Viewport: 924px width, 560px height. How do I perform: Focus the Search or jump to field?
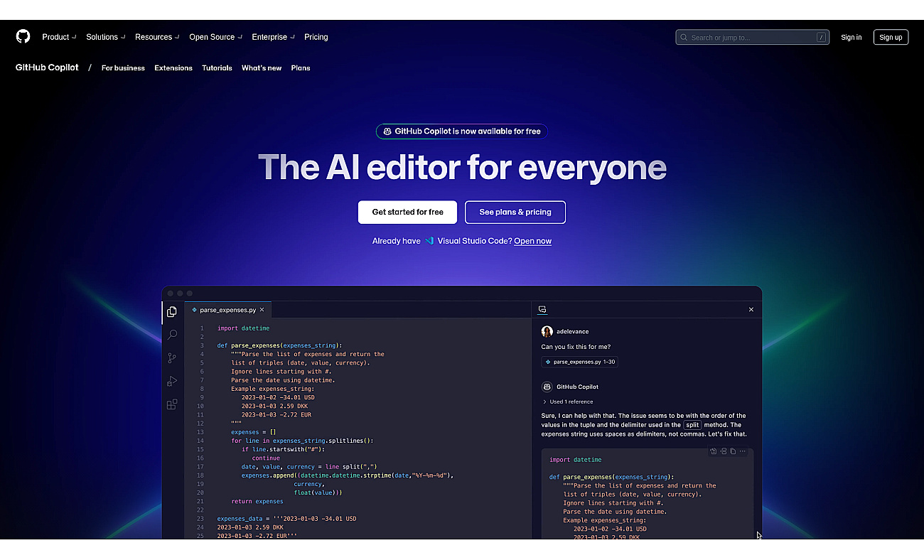pos(753,38)
